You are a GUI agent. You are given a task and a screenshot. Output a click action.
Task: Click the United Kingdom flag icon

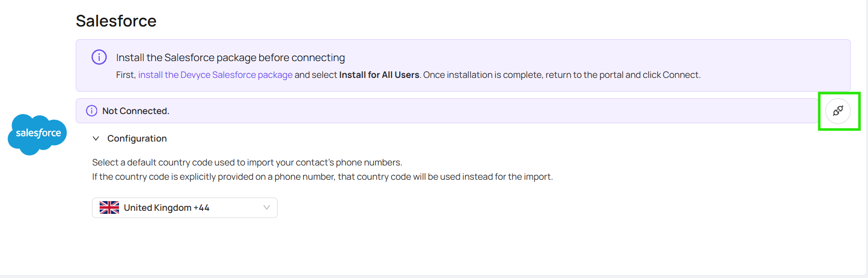pos(109,208)
